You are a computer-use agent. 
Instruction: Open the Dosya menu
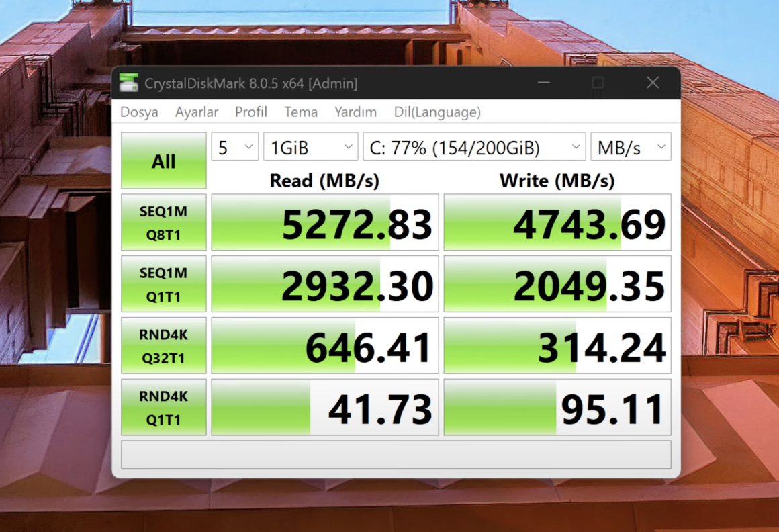tap(139, 112)
